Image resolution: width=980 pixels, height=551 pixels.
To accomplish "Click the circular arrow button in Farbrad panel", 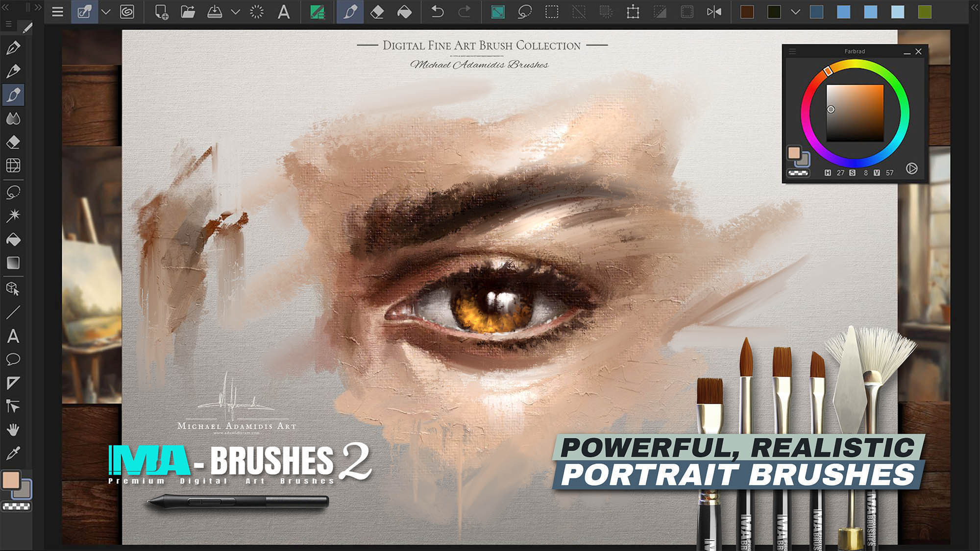I will coord(911,168).
